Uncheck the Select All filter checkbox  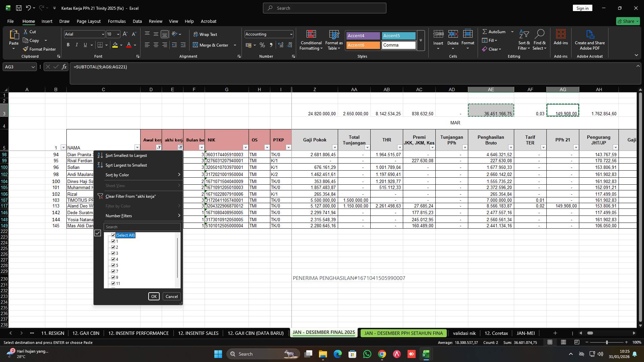[x=113, y=235]
